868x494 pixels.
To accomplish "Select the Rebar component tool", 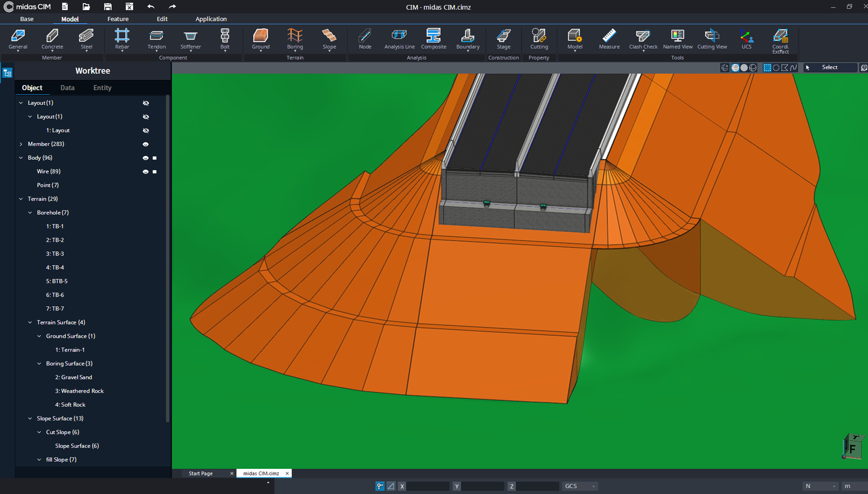I will pyautogui.click(x=122, y=40).
